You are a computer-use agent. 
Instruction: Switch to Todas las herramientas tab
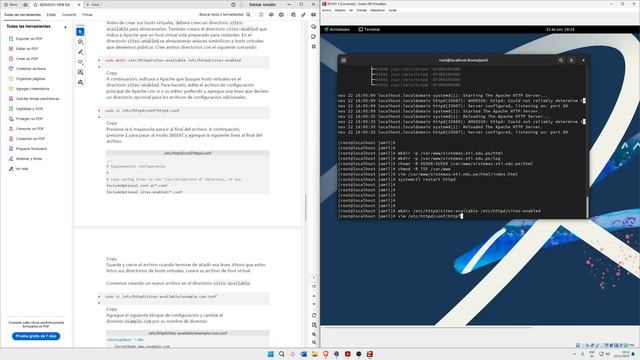[x=22, y=15]
